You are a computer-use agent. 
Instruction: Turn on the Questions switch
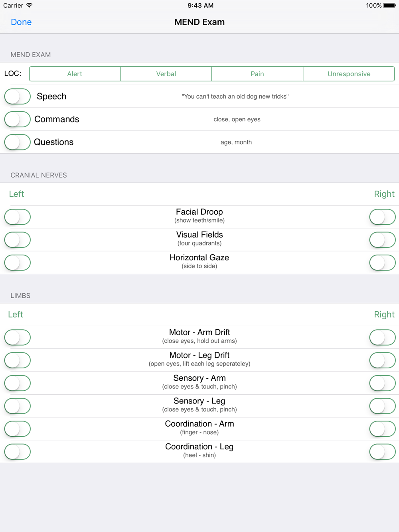(18, 142)
